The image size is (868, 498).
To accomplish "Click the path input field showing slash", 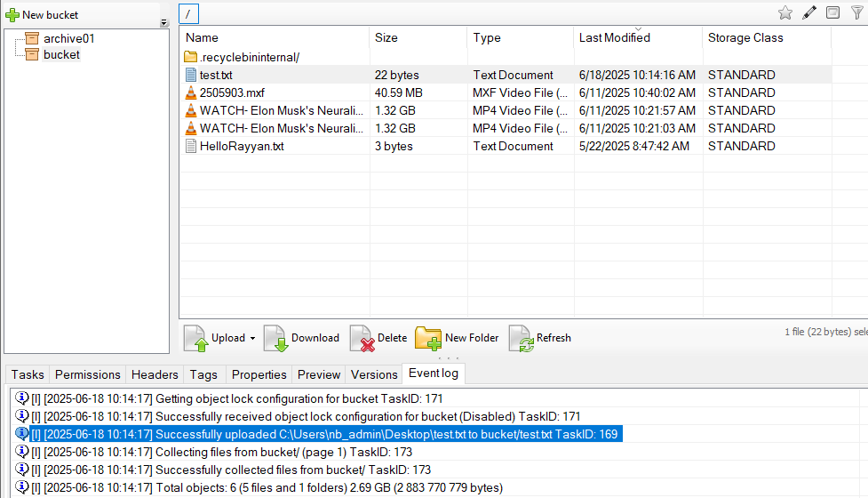I will tap(188, 14).
